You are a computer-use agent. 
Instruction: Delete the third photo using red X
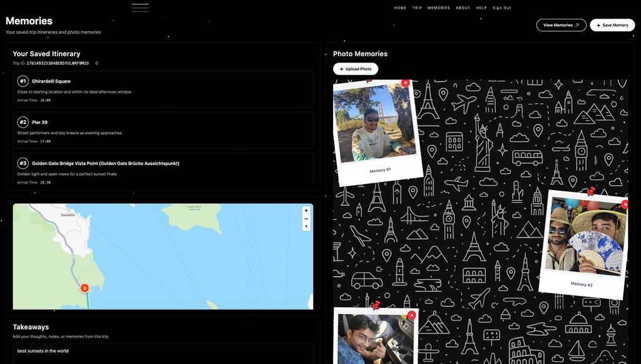[411, 315]
